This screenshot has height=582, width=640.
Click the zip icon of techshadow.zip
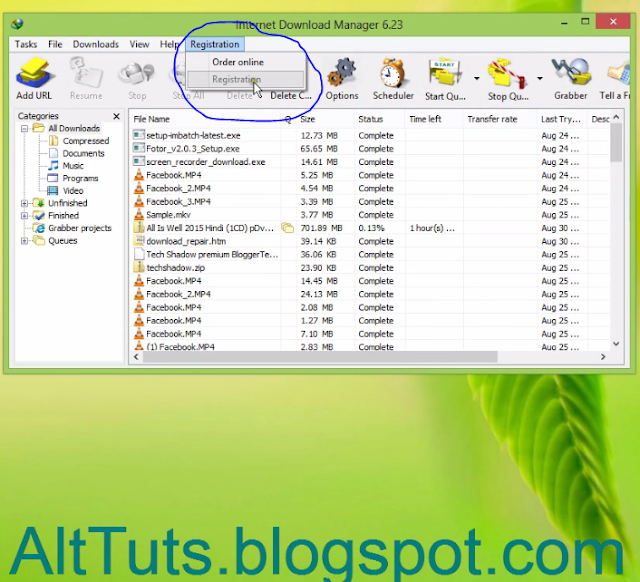click(x=139, y=267)
